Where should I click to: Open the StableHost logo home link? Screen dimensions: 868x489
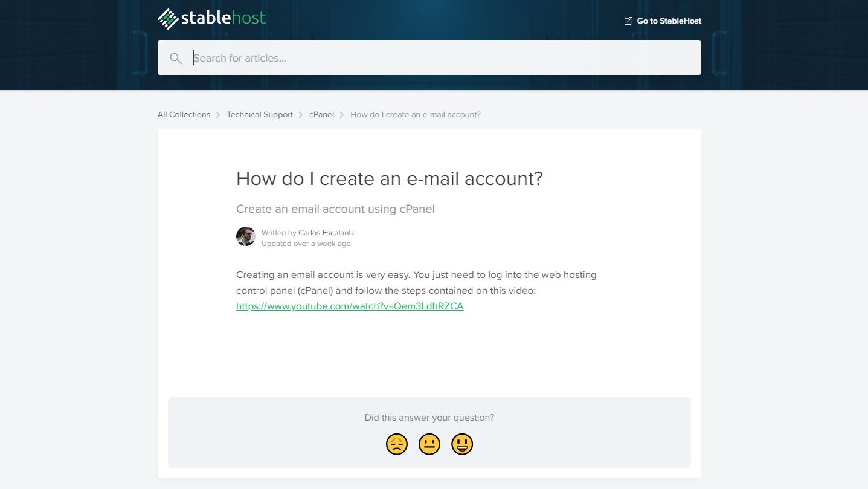point(211,18)
